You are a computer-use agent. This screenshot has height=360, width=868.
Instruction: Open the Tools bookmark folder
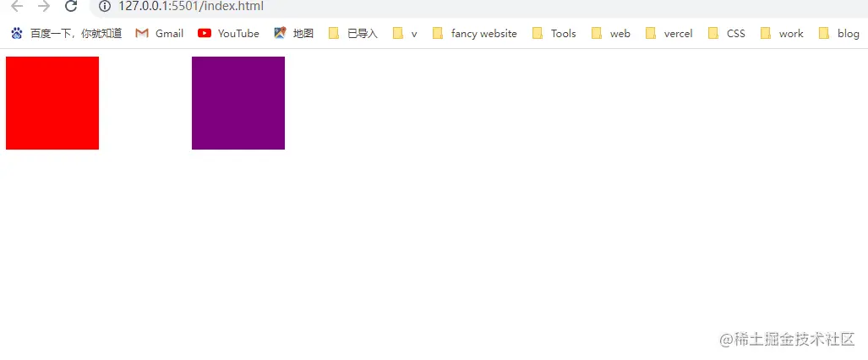554,33
